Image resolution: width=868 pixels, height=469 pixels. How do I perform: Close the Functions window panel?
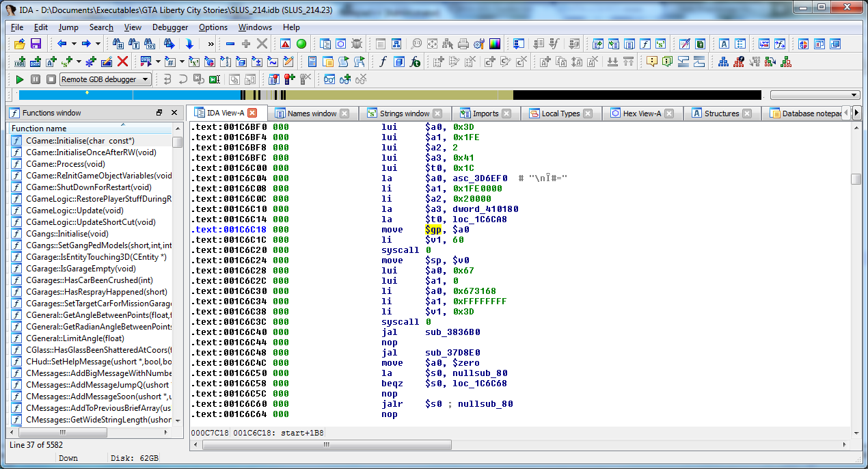pyautogui.click(x=174, y=113)
